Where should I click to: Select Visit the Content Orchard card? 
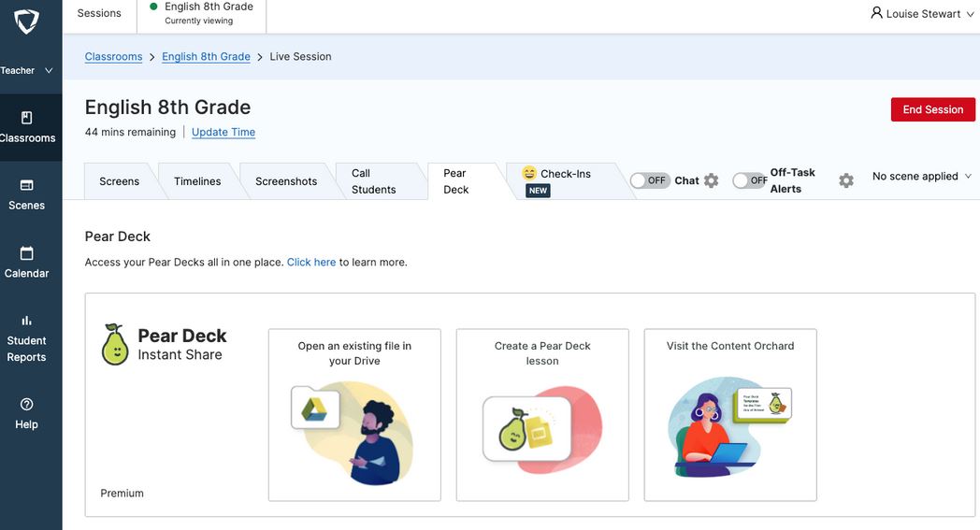[730, 415]
